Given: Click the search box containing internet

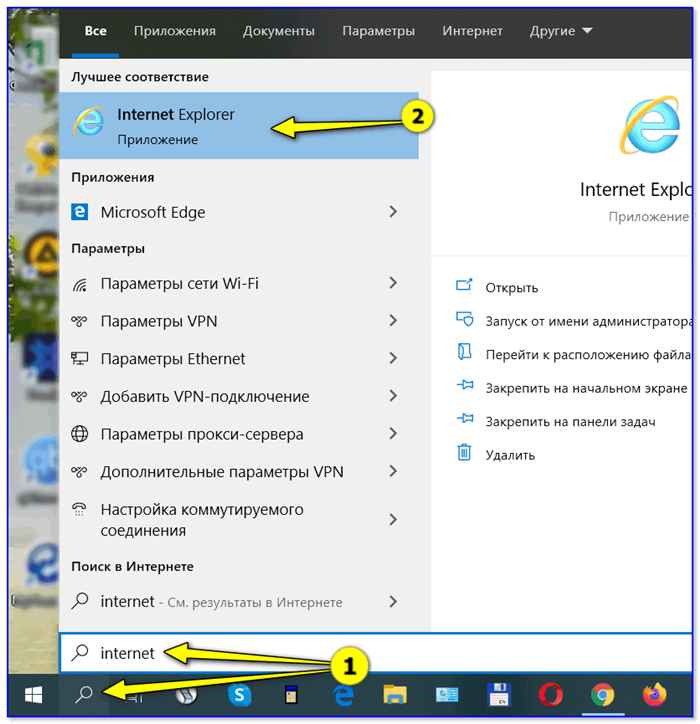Looking at the screenshot, I should pos(376,653).
